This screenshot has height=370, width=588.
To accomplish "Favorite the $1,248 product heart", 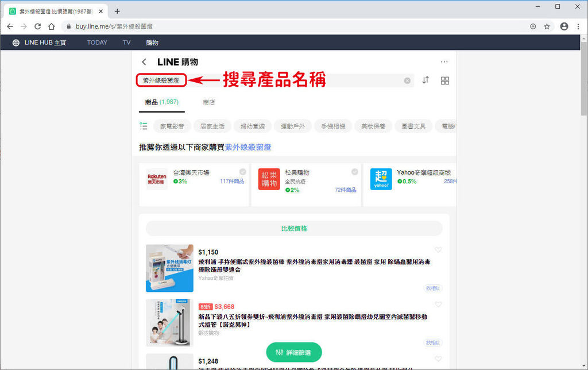I will coord(438,359).
